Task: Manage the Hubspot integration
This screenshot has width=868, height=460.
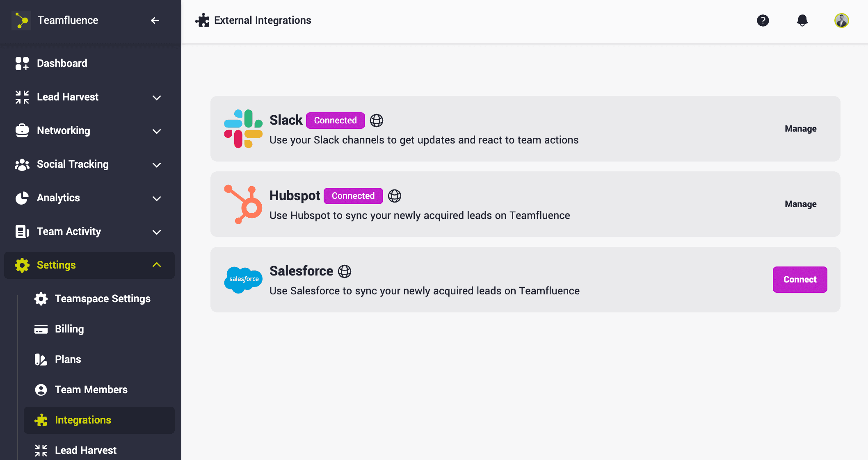Action: click(x=800, y=204)
